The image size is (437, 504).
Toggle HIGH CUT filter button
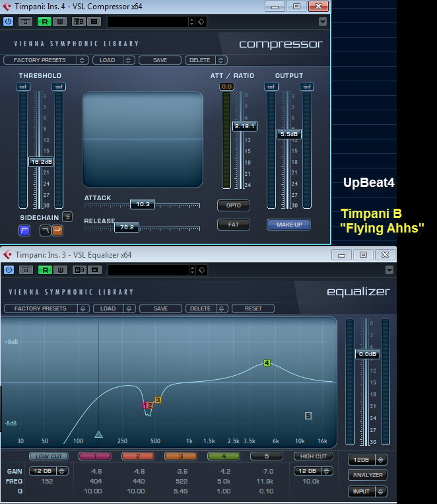pyautogui.click(x=314, y=456)
